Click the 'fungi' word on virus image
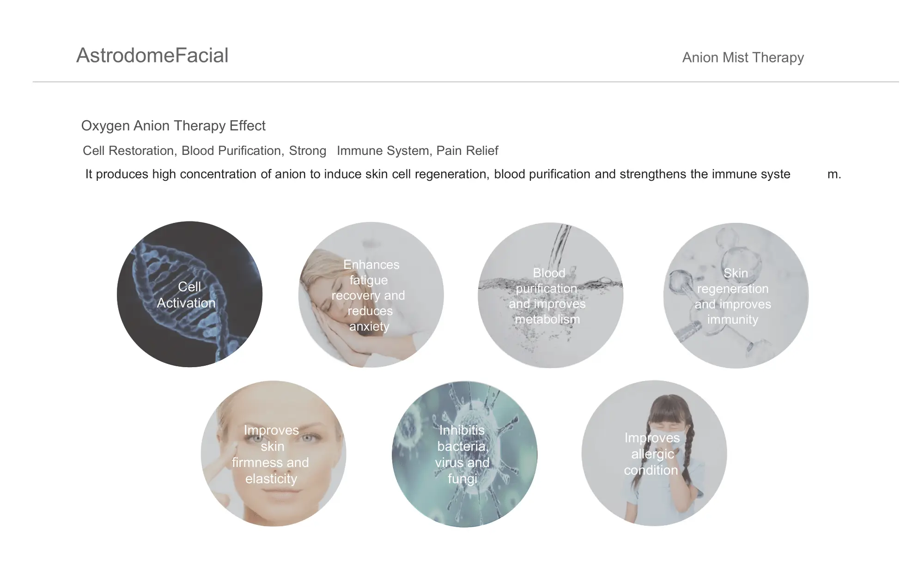The image size is (924, 578). pyautogui.click(x=462, y=479)
